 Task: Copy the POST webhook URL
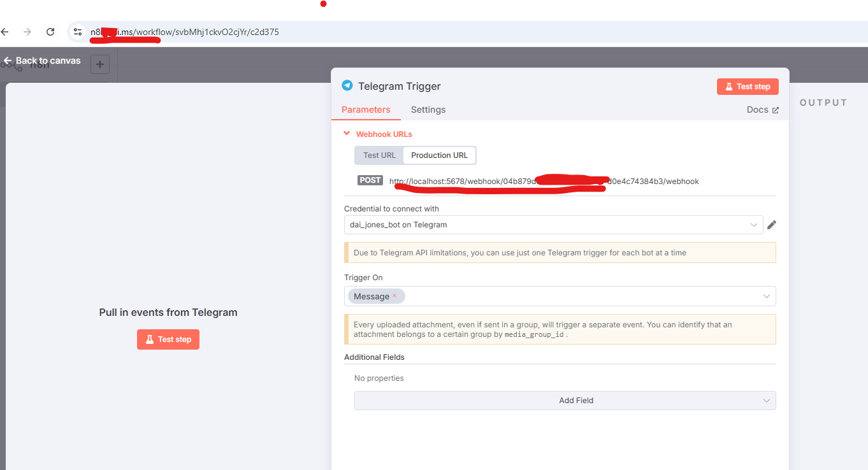tap(544, 182)
